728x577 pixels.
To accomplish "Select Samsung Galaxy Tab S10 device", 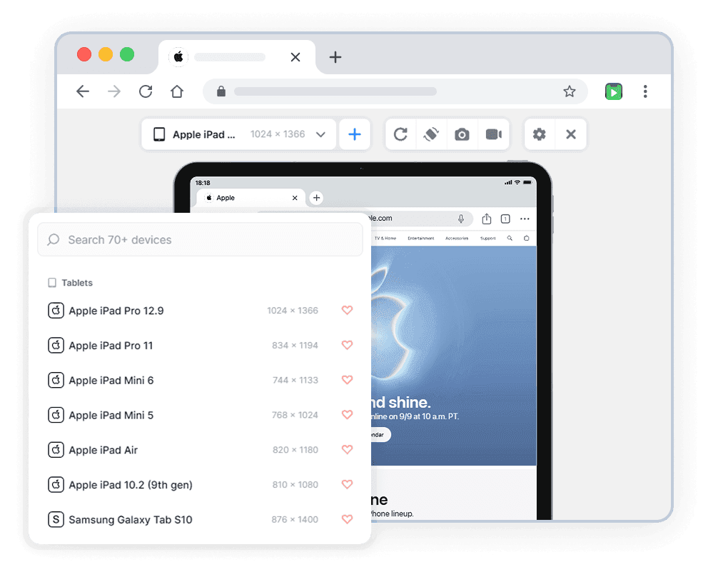I will click(x=200, y=519).
